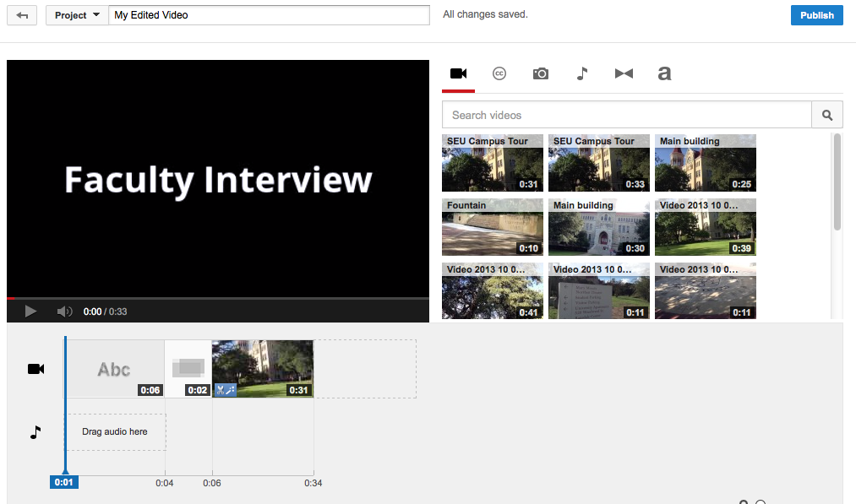Click the scissors trim icon on the clip
Image resolution: width=856 pixels, height=504 pixels.
[220, 390]
